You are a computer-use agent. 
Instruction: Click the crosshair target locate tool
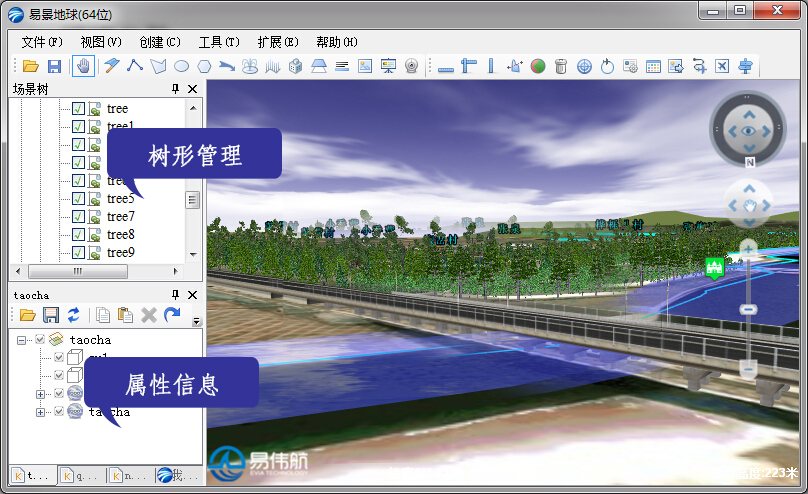[x=584, y=66]
